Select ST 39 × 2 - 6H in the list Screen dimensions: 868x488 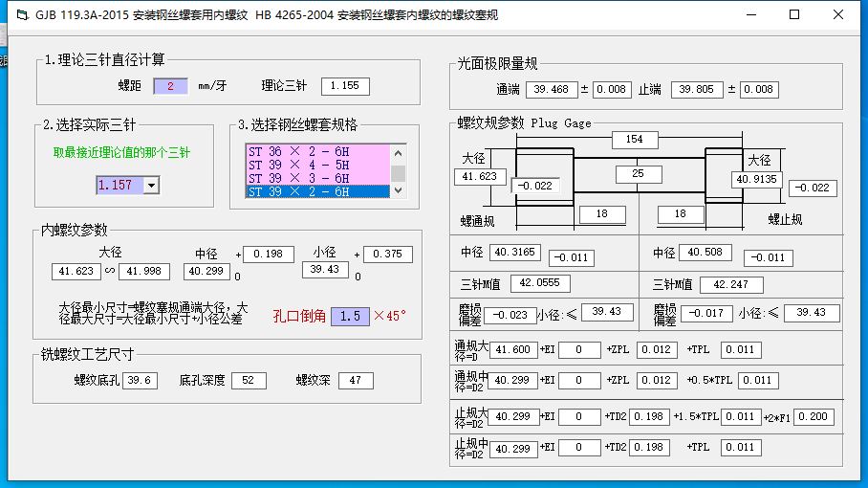[317, 191]
